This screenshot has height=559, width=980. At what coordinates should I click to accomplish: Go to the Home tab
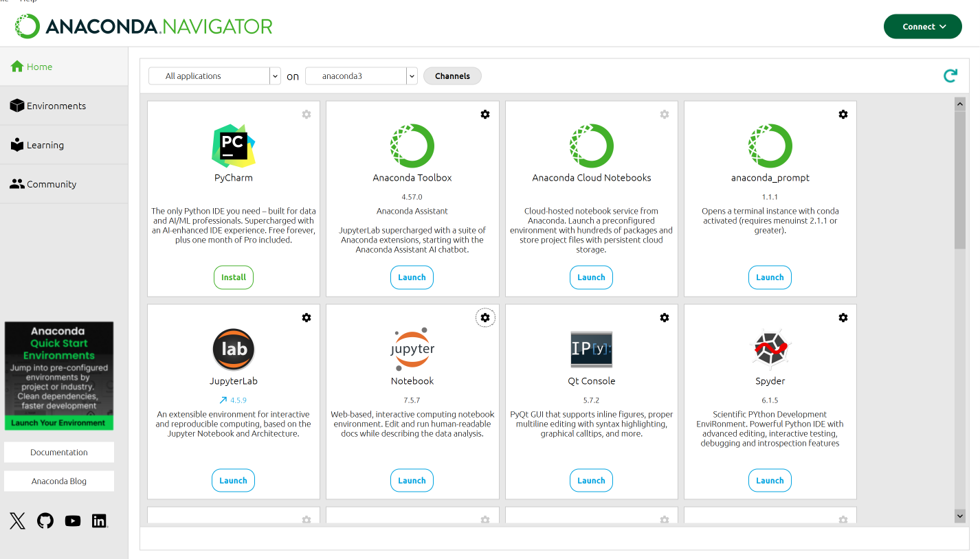point(64,67)
